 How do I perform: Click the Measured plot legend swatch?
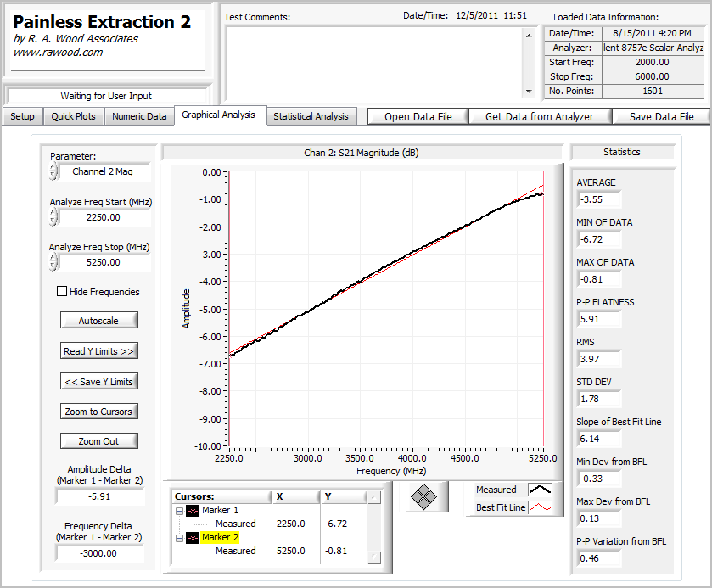click(x=540, y=490)
